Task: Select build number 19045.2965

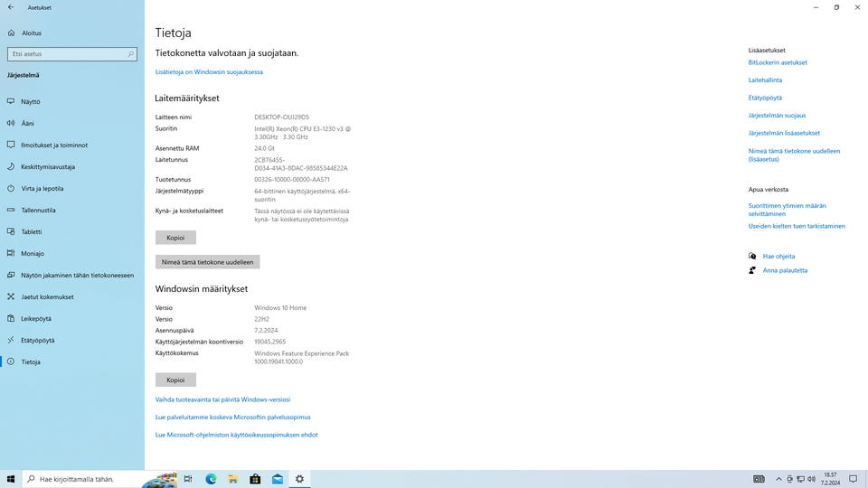Action: click(269, 342)
